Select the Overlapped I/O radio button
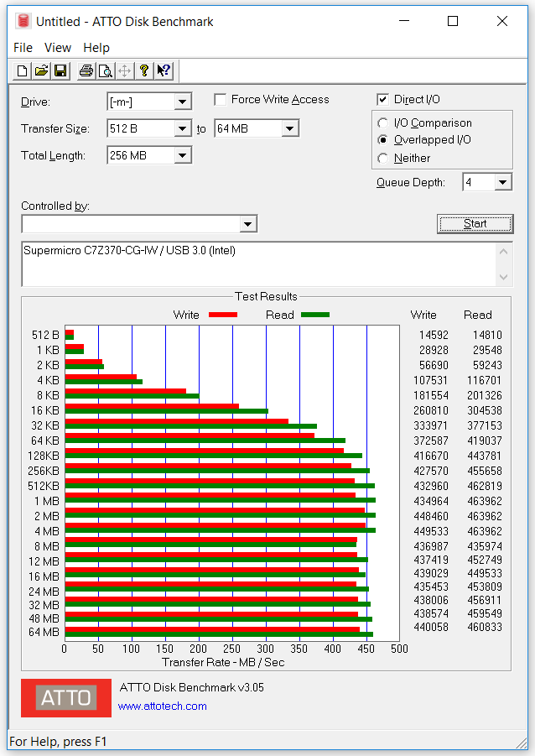The image size is (535, 756). (x=382, y=140)
